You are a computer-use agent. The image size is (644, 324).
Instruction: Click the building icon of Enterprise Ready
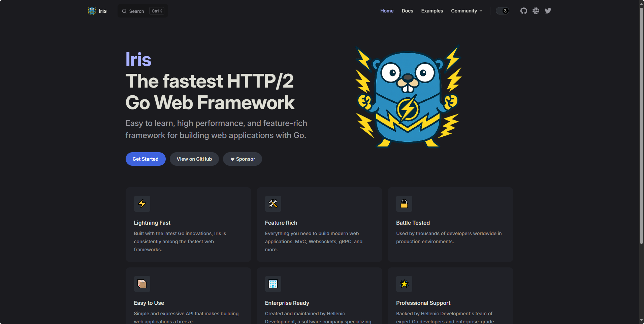point(273,284)
